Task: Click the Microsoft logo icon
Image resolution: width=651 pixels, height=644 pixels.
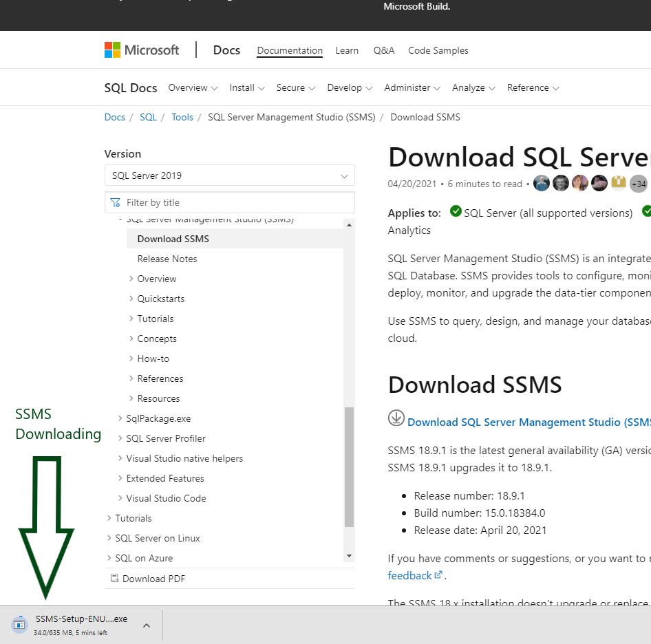Action: 112,49
